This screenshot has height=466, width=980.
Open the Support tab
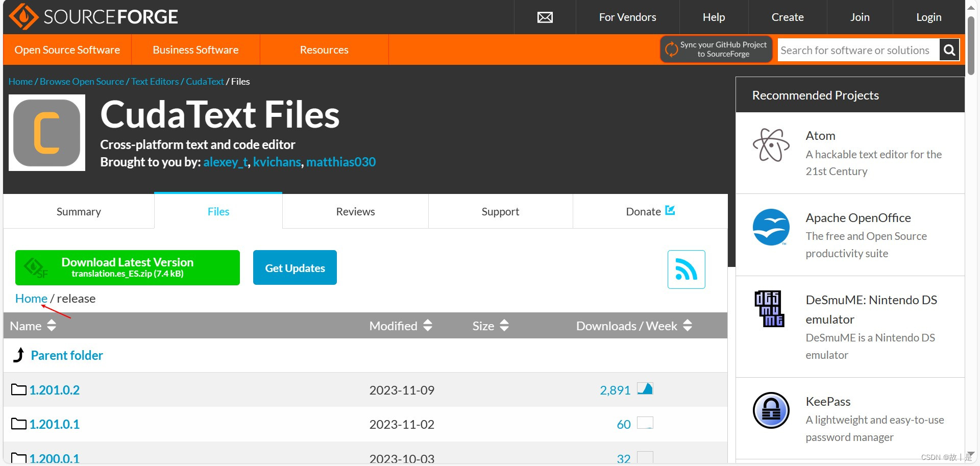[500, 211]
